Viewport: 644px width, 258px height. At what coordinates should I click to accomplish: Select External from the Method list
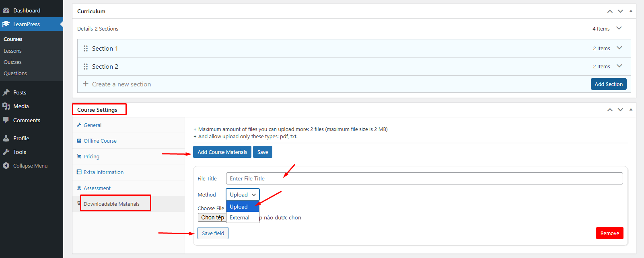tap(240, 217)
